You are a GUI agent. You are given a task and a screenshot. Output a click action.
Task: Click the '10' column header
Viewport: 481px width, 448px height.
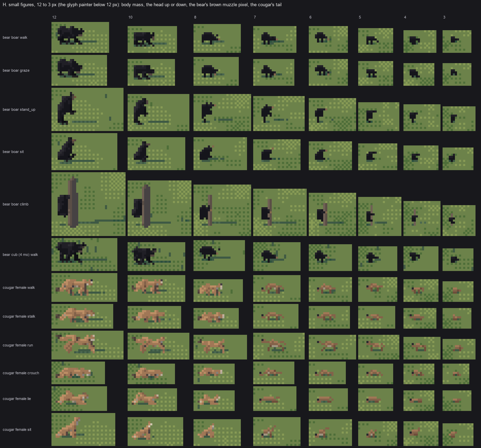point(130,17)
